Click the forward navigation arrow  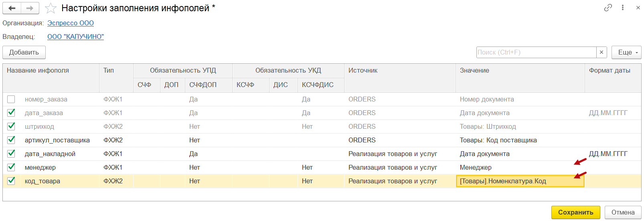pos(30,8)
